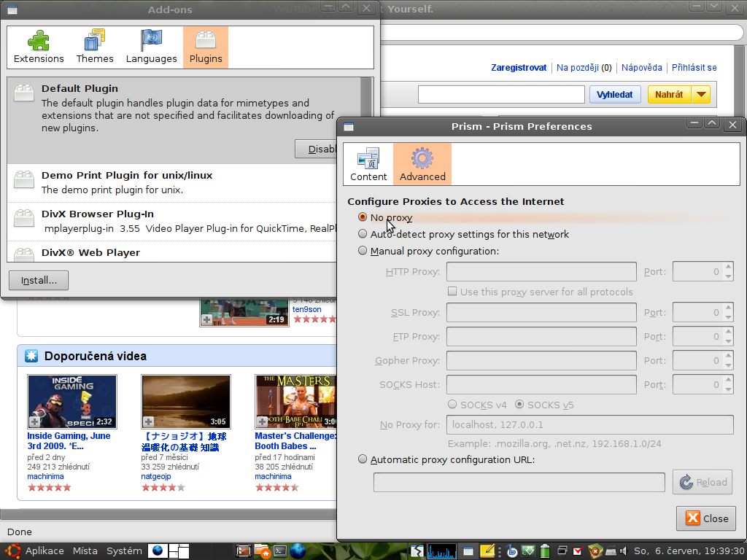Click the HTTP Proxy port spinner
Viewport: 747px width, 560px height.
[703, 271]
